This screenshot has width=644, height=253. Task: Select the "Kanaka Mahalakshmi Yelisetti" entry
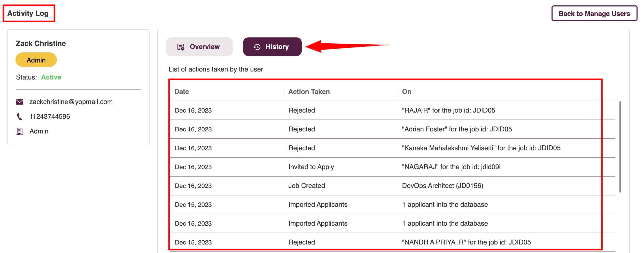pos(481,148)
